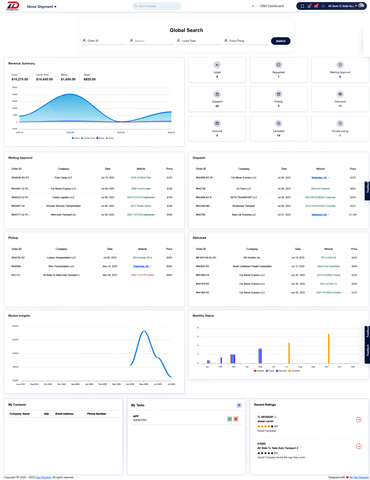The image size is (370, 480).
Task: Expand the Move Shipment dropdown
Action: (42, 7)
